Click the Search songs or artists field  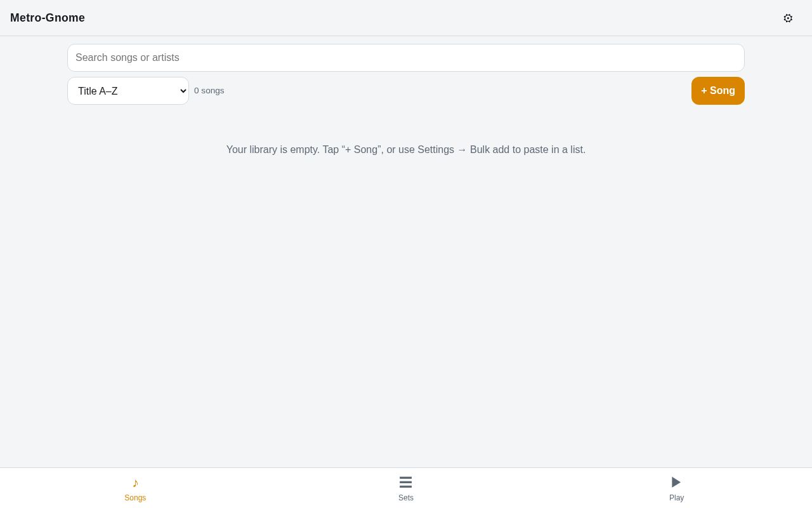pos(406,58)
